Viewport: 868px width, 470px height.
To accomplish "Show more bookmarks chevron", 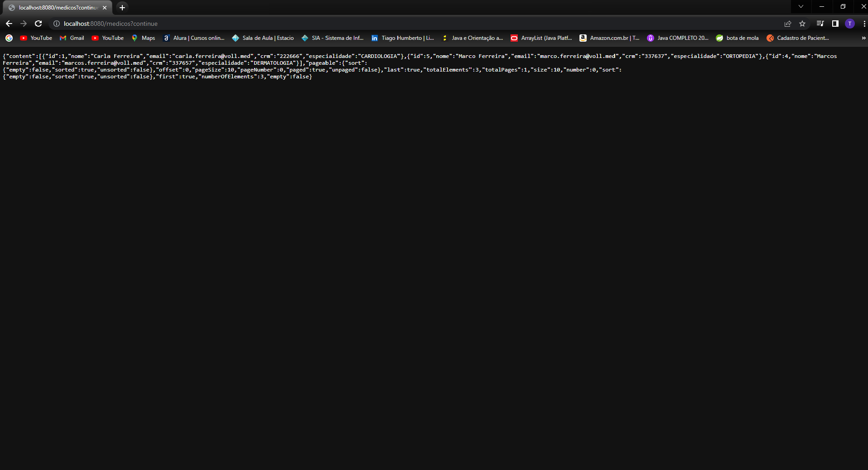I will point(863,38).
